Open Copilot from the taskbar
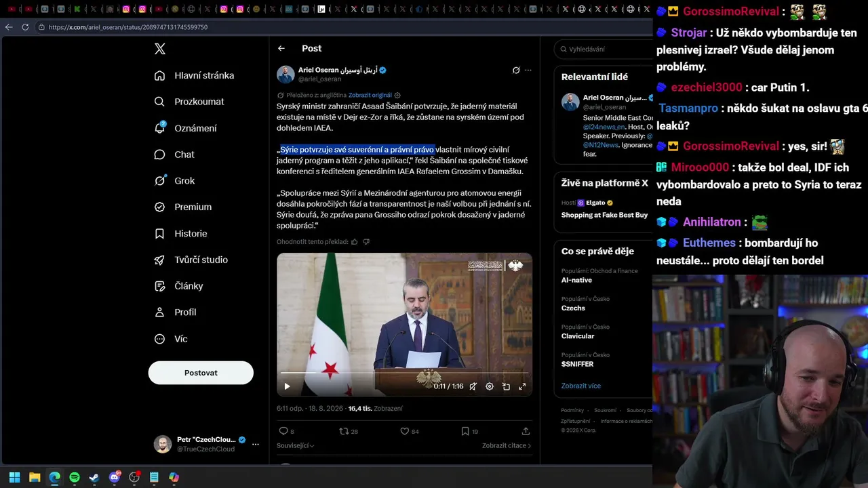The width and height of the screenshot is (868, 488). 174,477
